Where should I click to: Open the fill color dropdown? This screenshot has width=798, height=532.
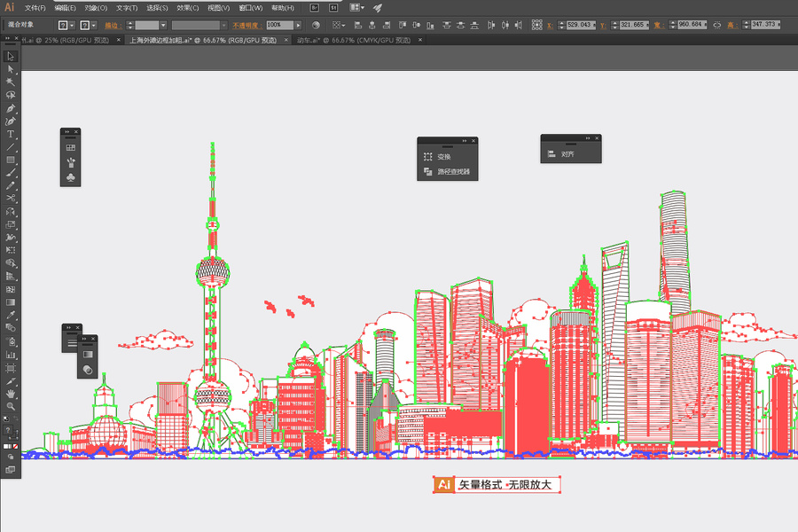click(x=73, y=25)
